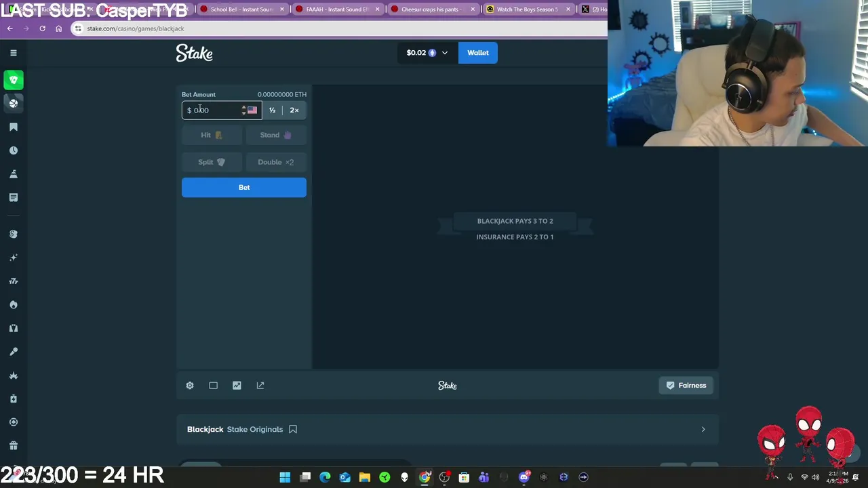Click the bet amount stepper arrows

tap(243, 110)
